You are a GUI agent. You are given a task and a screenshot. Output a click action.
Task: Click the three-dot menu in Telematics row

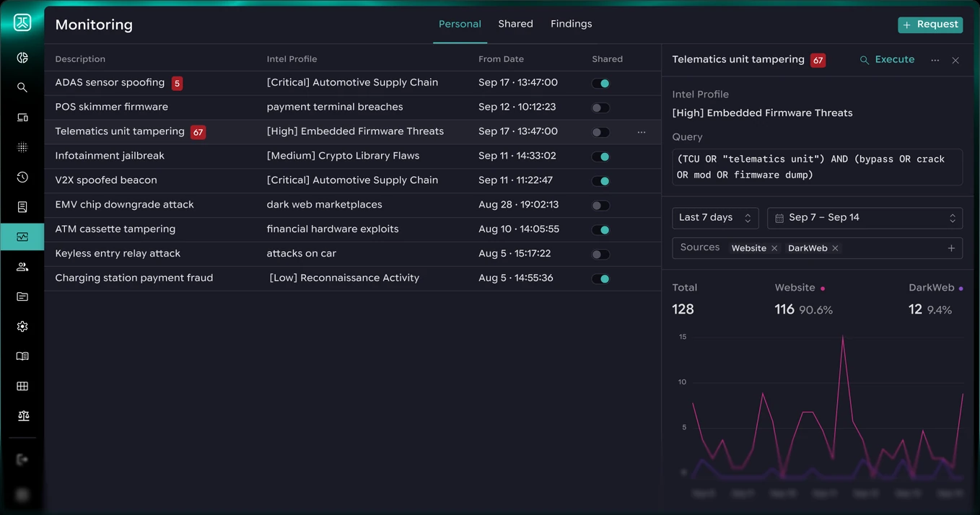(642, 132)
